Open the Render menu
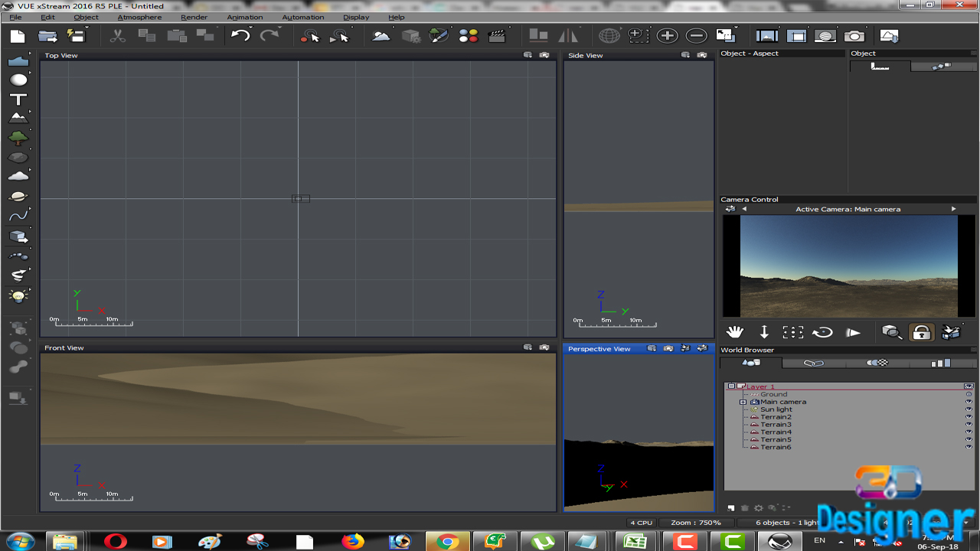The image size is (980, 551). tap(194, 17)
